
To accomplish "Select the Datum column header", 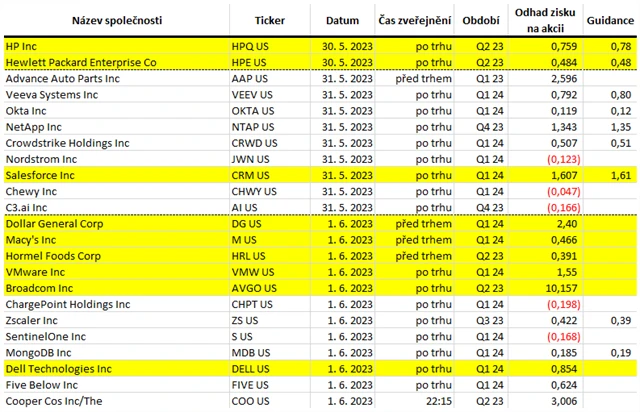I will pos(342,20).
